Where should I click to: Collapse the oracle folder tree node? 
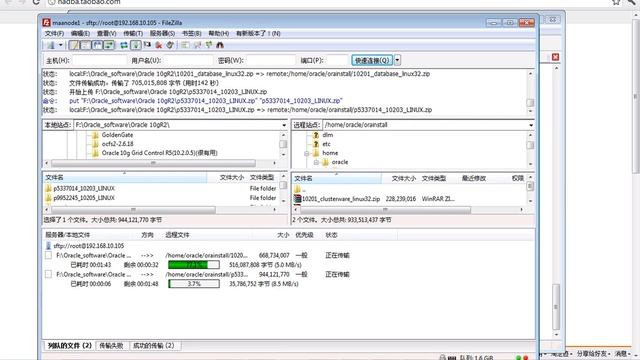(x=316, y=162)
